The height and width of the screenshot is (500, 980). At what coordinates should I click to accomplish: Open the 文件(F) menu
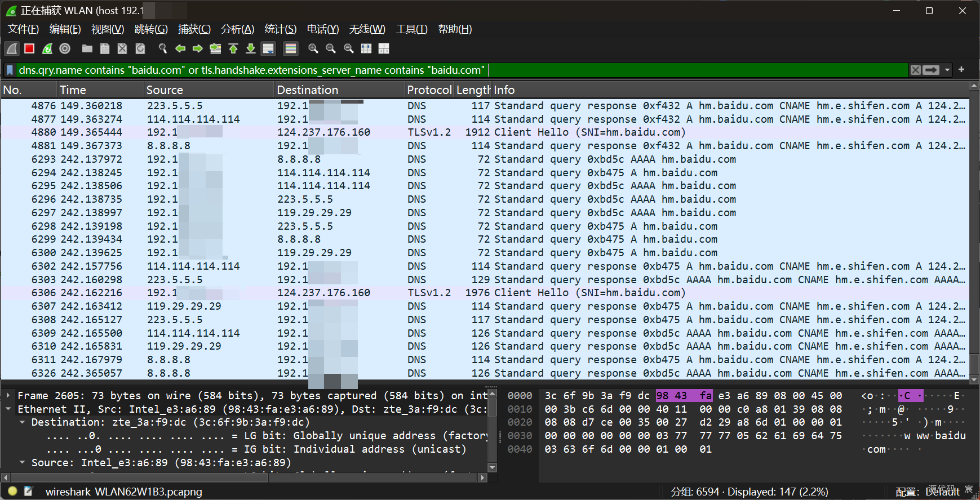[x=23, y=29]
